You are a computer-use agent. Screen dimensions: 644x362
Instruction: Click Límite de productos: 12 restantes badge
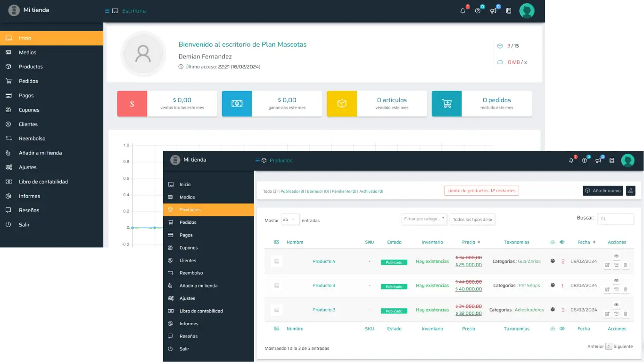(481, 190)
